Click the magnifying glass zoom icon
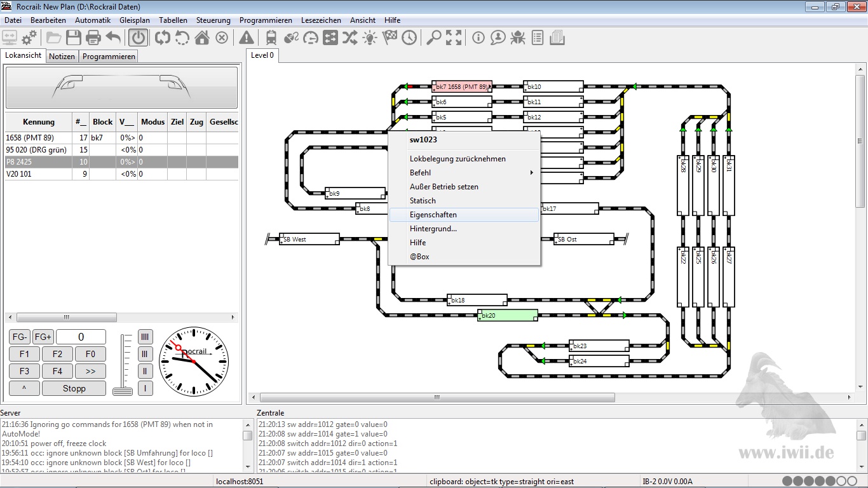 434,37
